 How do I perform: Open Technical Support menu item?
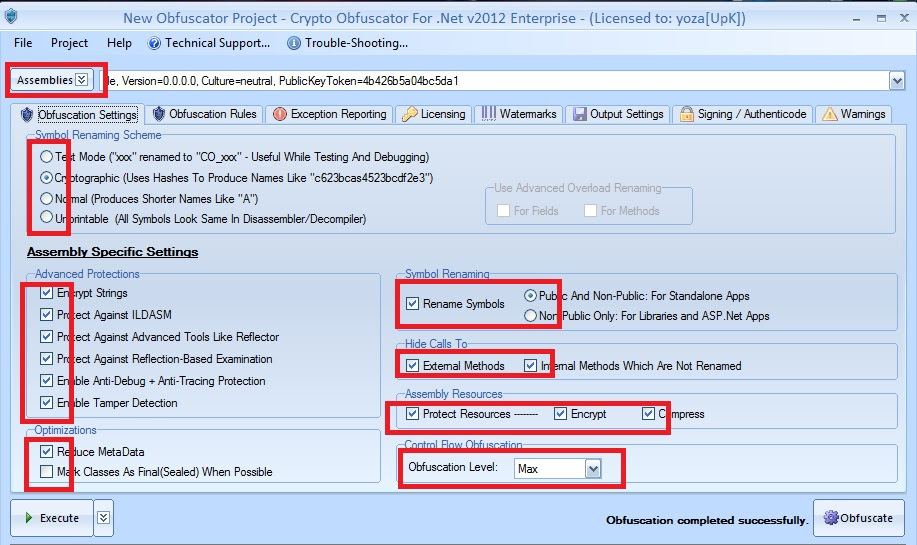(209, 43)
